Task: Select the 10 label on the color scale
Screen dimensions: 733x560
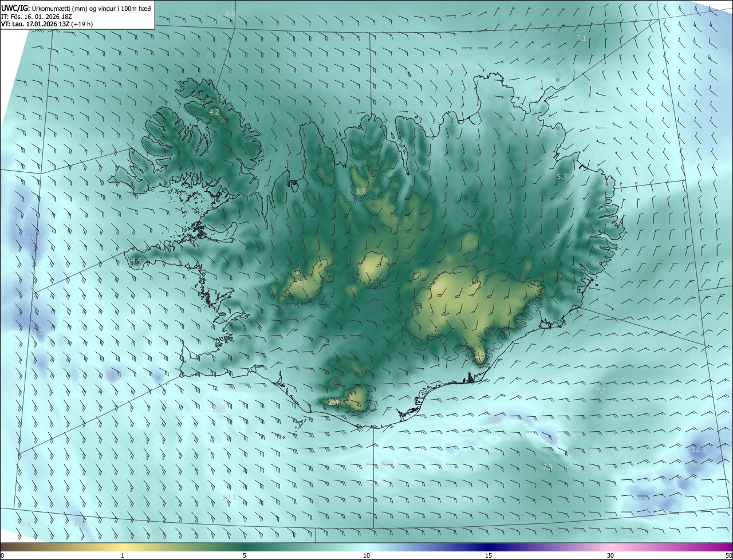Action: 366,556
